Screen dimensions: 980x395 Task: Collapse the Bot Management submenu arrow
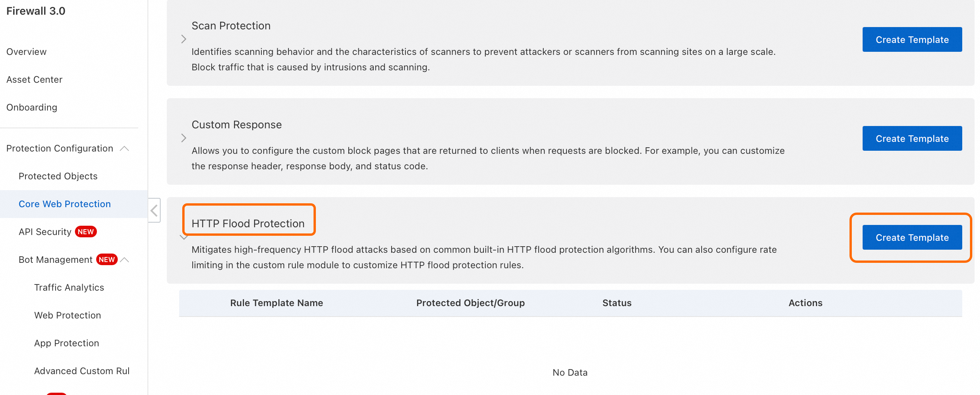coord(125,260)
